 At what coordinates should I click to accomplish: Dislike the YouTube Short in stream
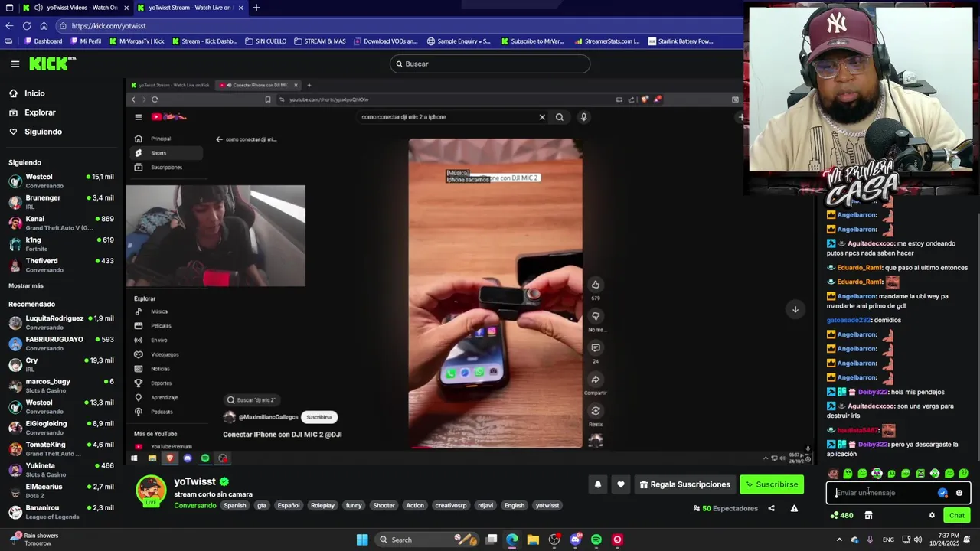595,316
